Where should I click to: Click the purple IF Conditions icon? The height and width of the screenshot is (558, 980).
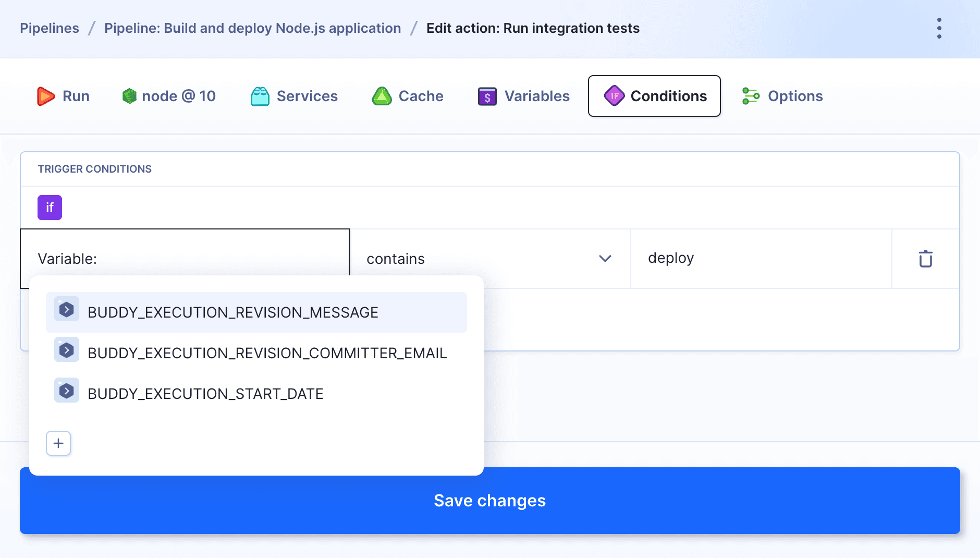point(615,96)
